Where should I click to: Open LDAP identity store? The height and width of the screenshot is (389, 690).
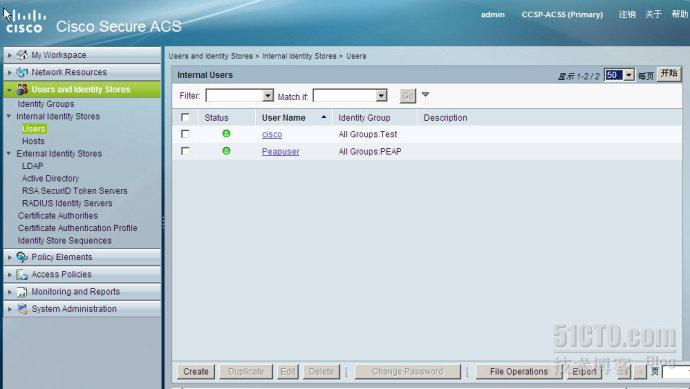coord(33,166)
